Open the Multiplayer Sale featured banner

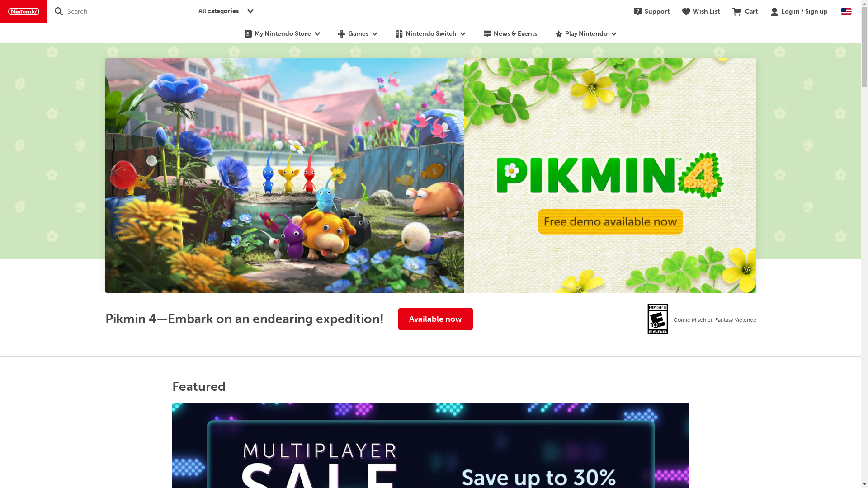pyautogui.click(x=430, y=445)
